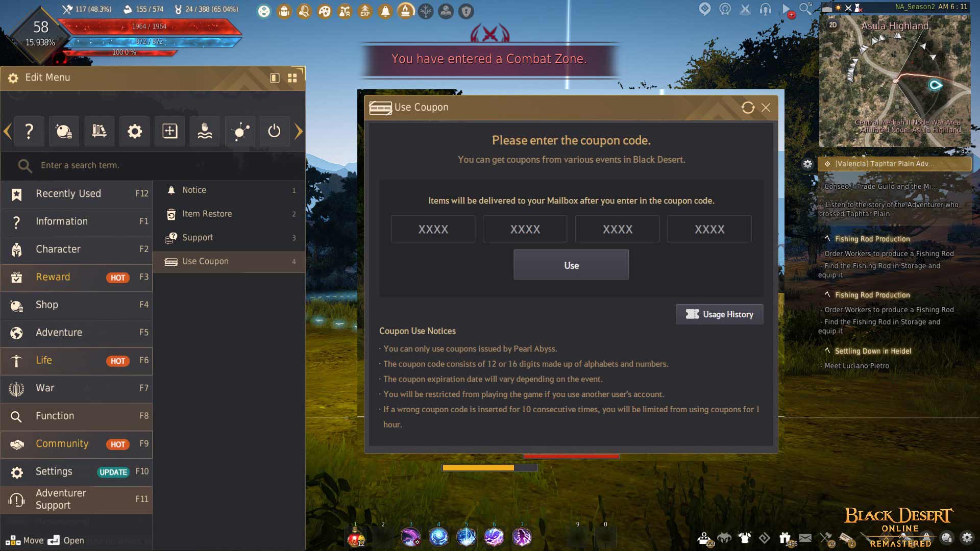Activate the skill in quickslot 3
The image size is (980, 551).
tap(411, 537)
